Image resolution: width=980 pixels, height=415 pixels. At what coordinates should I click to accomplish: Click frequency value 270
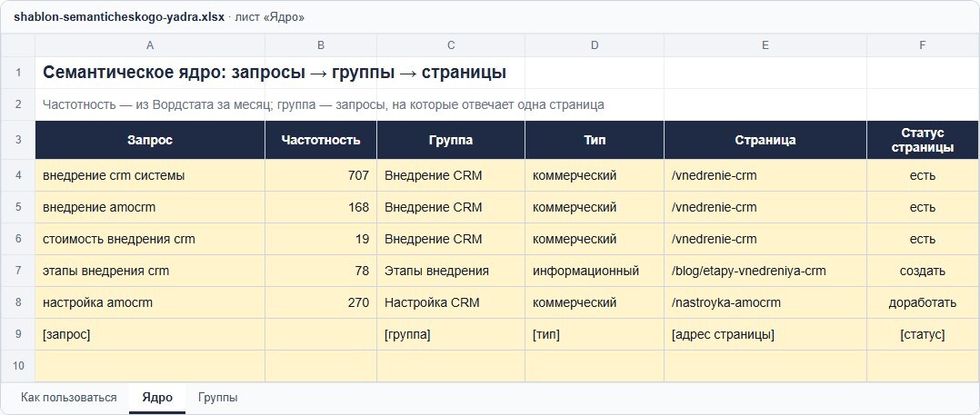(321, 302)
